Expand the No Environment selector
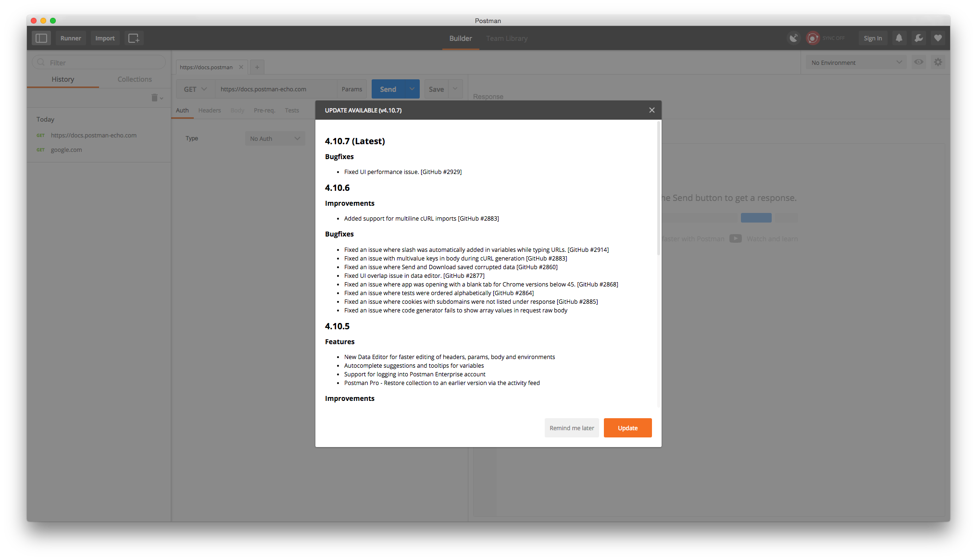This screenshot has width=977, height=560. [856, 62]
